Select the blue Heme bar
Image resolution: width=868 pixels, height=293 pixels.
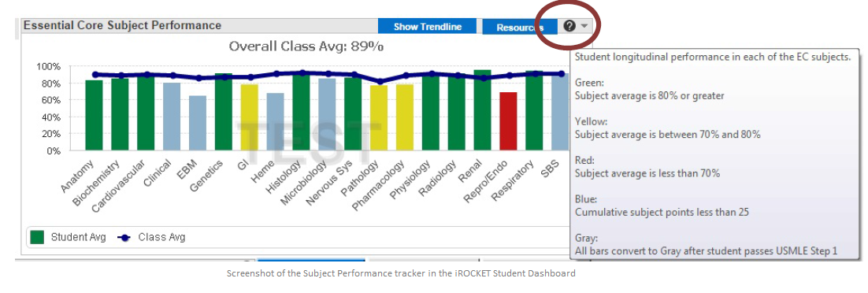coord(275,122)
